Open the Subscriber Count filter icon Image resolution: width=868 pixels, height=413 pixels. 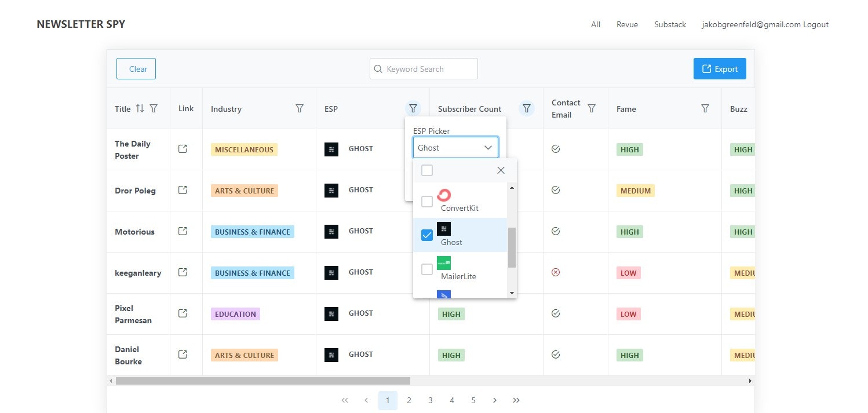(527, 108)
